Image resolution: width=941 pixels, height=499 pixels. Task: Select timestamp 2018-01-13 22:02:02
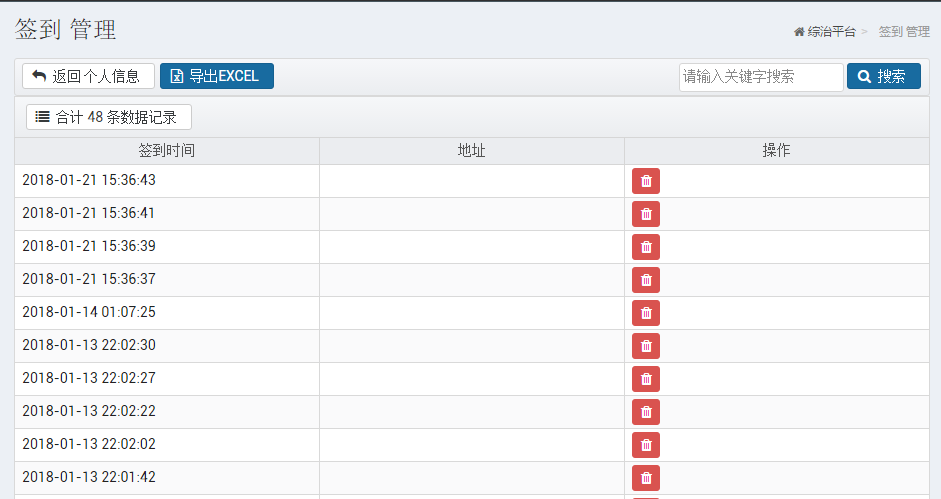pos(89,444)
